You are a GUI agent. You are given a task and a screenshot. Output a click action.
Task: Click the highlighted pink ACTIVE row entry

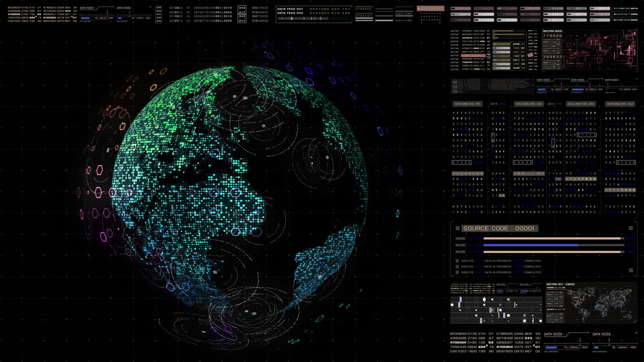tap(473, 55)
